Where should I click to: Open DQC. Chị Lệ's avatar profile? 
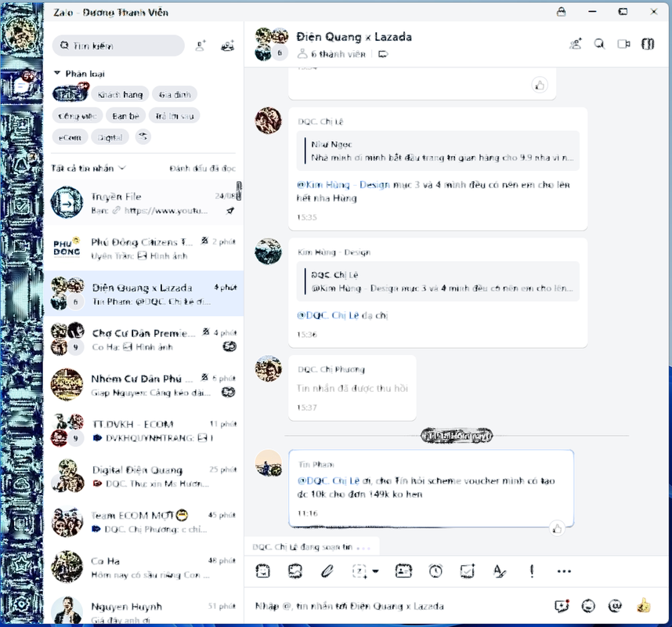tap(269, 121)
